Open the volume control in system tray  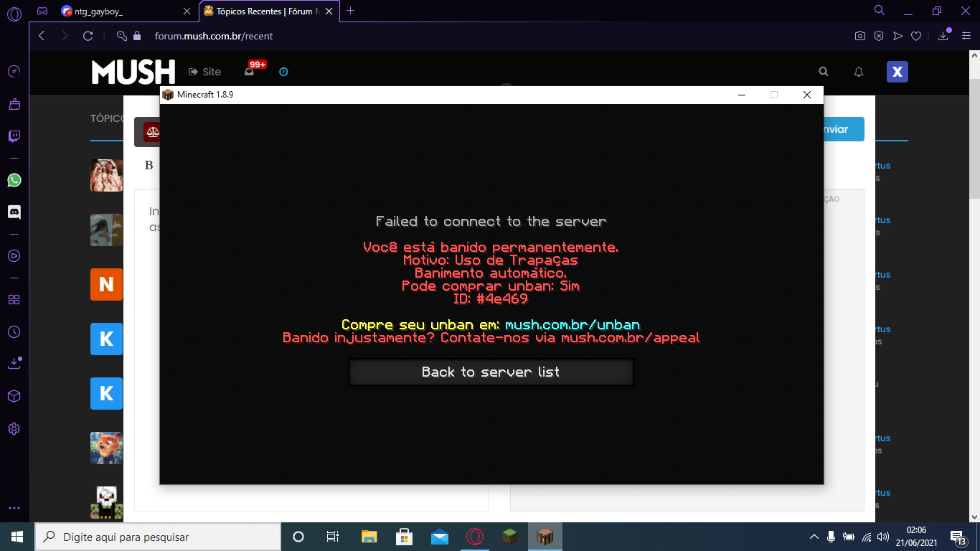883,537
